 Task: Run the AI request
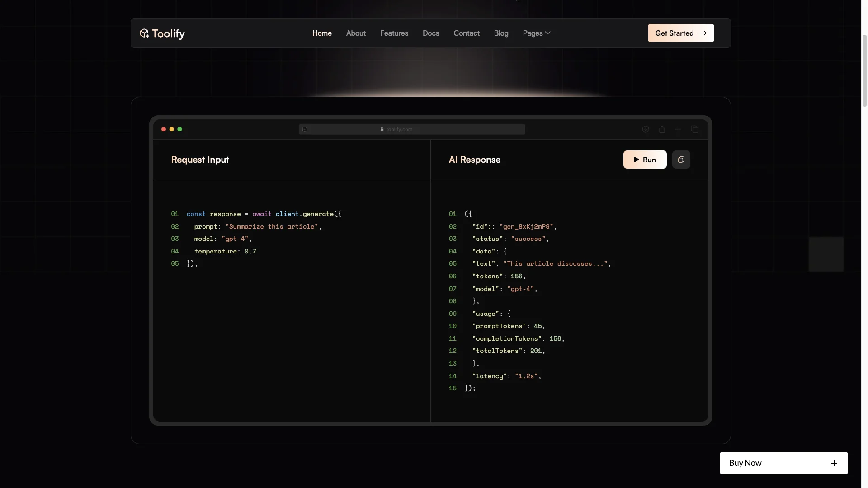click(x=645, y=160)
